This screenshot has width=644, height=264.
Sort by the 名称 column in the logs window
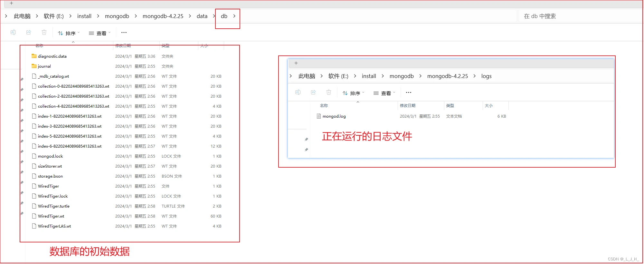[324, 106]
